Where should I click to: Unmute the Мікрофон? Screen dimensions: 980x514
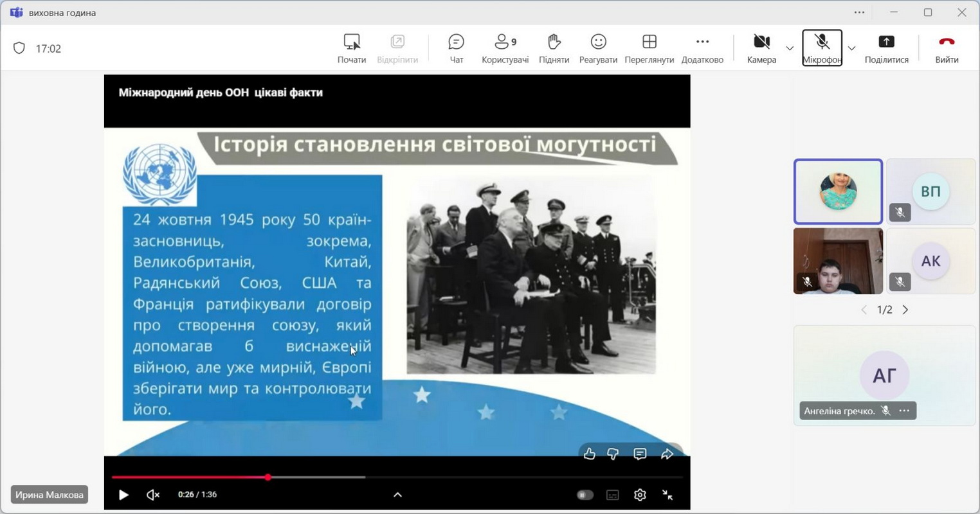click(822, 49)
